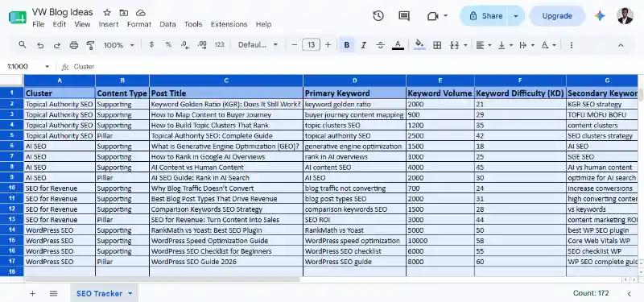
Task: Search the menus with magnifier icon
Action: [x=23, y=45]
